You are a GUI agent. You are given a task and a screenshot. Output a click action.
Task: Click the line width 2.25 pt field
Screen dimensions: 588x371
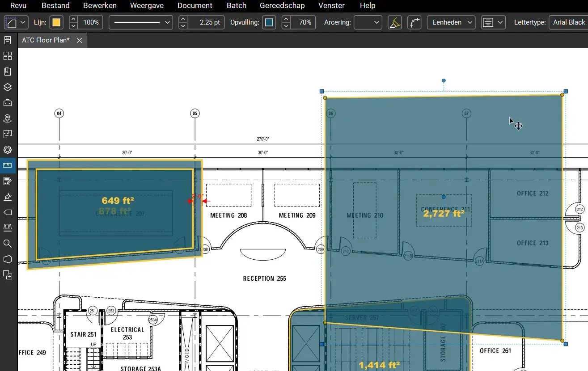coord(206,22)
